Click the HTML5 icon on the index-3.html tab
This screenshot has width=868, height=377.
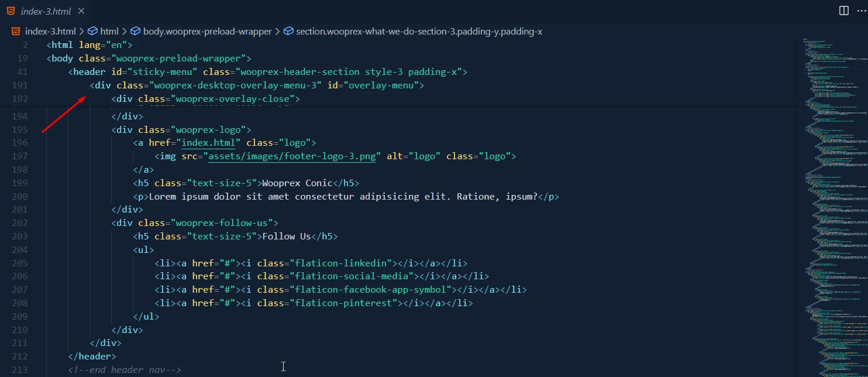[11, 11]
